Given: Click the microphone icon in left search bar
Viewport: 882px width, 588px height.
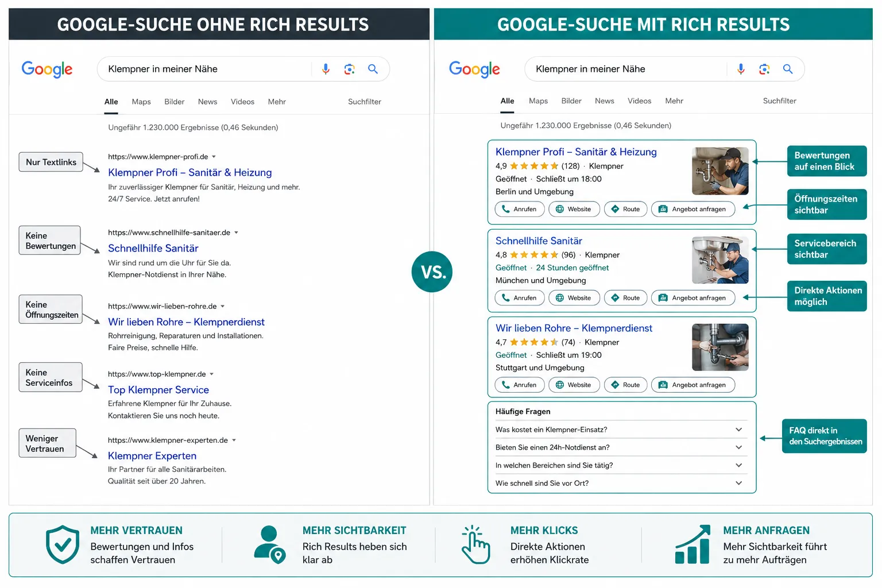Looking at the screenshot, I should click(326, 69).
